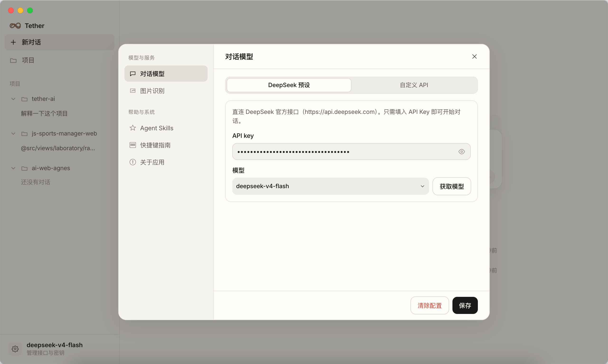Select the ai-web-agnes project name

click(x=51, y=168)
